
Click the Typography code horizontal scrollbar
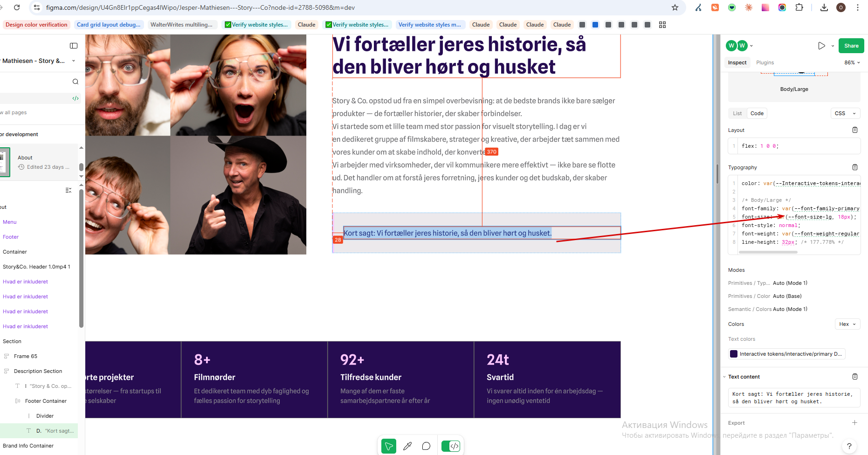[768, 252]
